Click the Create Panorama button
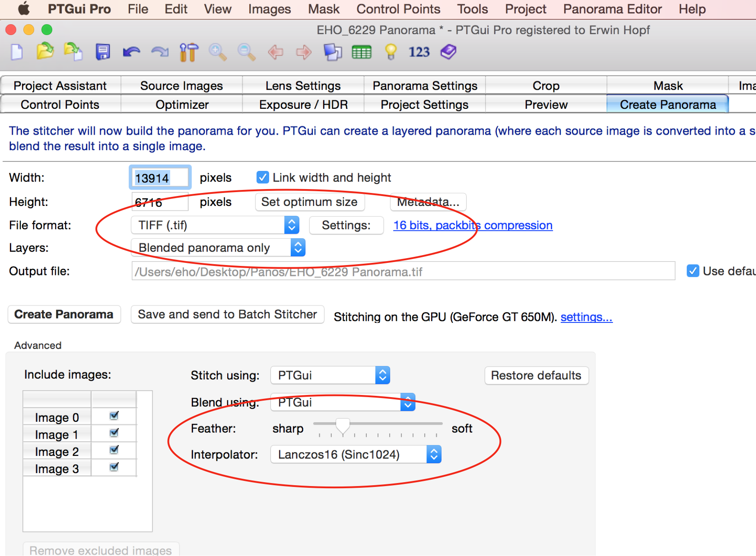Screen dimensions: 756x556 point(64,314)
